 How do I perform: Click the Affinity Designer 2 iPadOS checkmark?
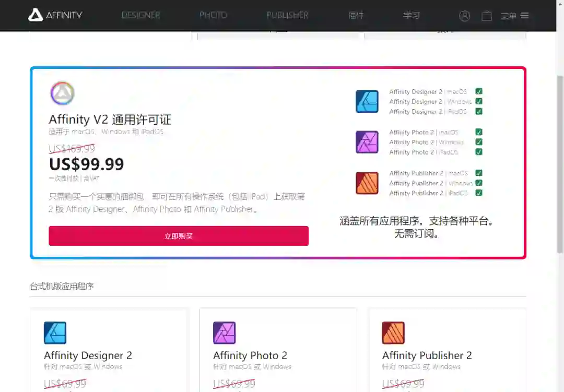[x=479, y=112]
